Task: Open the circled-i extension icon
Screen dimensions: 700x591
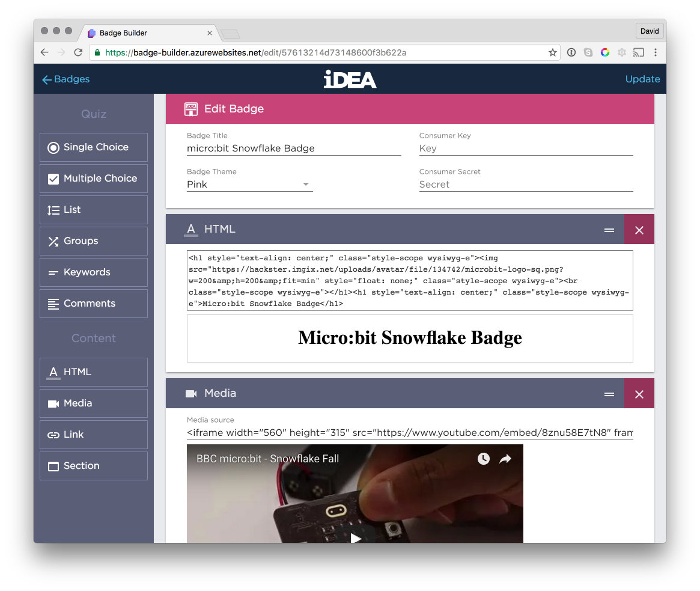Action: 571,52
